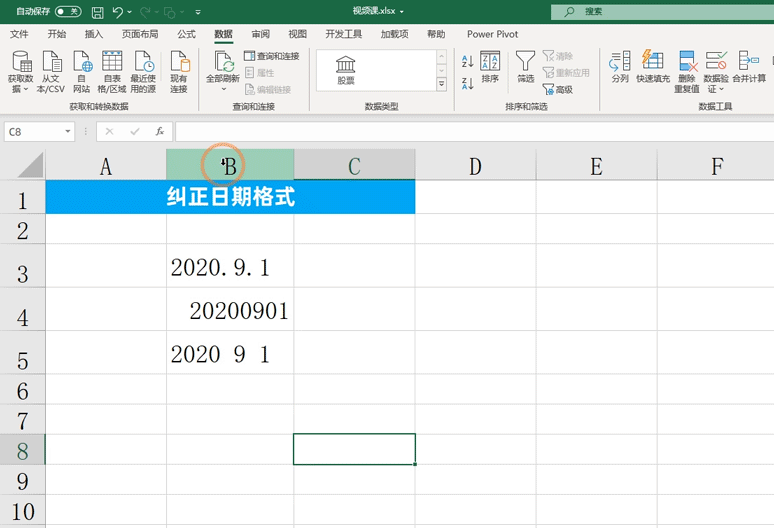Screen dimensions: 774x528
Task: Switch to the 加载项 tab
Action: click(x=394, y=34)
